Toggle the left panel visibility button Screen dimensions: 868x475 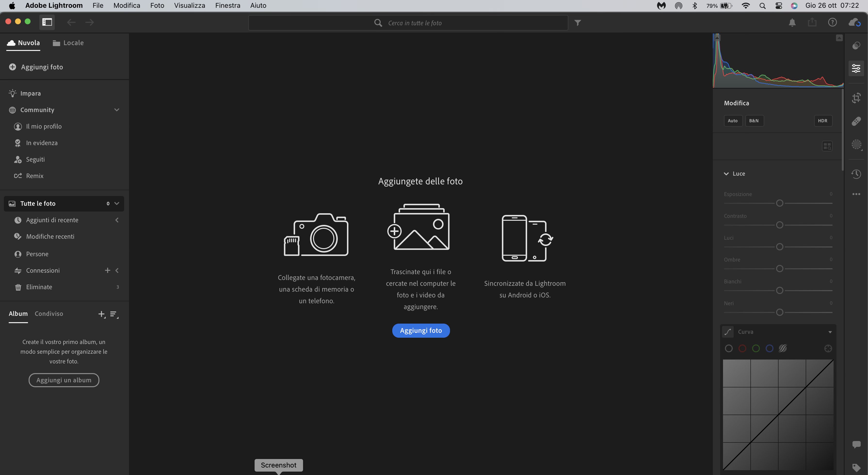[47, 22]
